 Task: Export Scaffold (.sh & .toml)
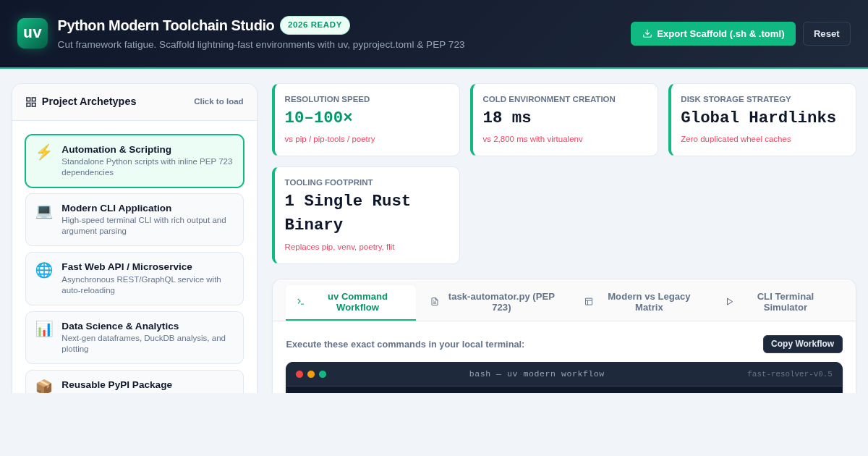(x=713, y=33)
